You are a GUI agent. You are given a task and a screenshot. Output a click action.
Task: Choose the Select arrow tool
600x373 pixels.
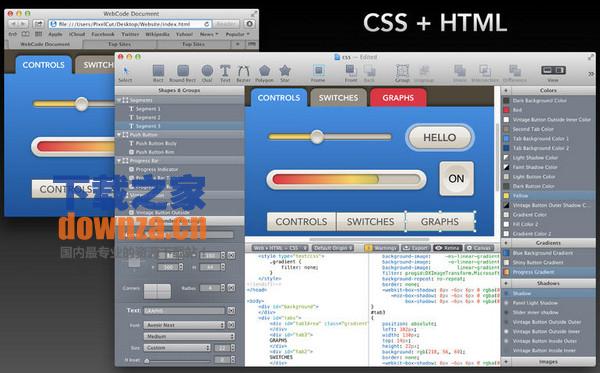tap(125, 74)
